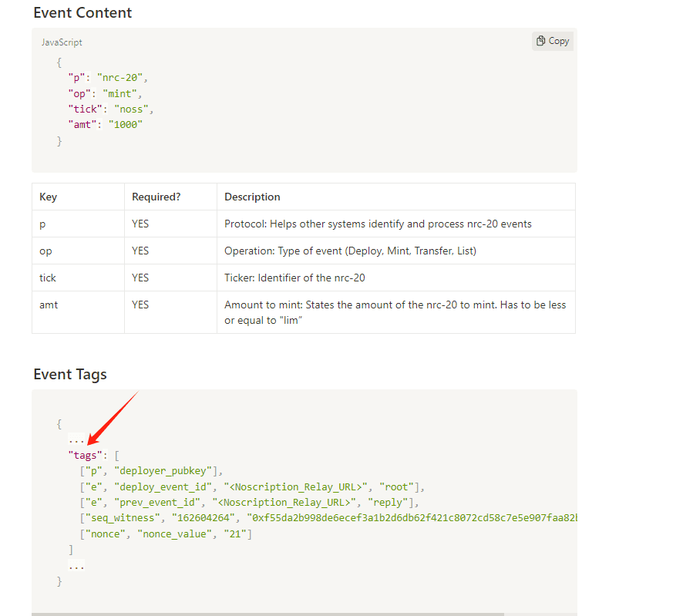The image size is (683, 616).
Task: Click the clipboard icon beside Copy
Action: 542,41
